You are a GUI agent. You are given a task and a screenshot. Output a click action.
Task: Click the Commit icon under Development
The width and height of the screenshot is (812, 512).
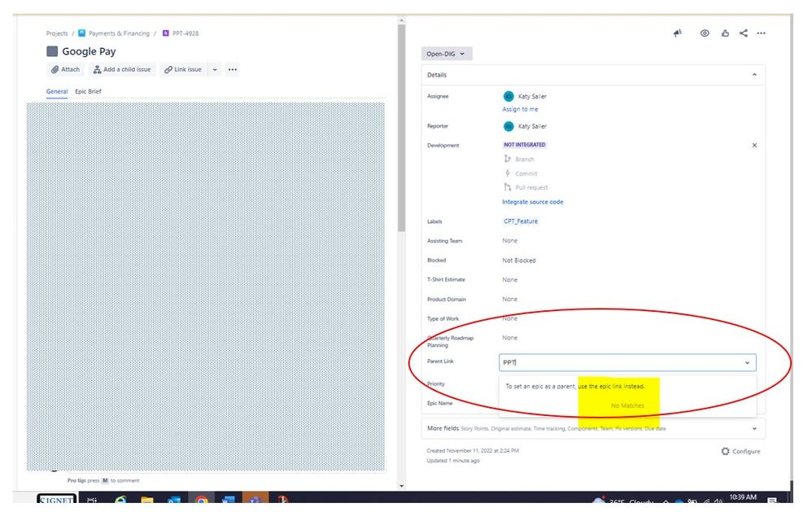(508, 173)
